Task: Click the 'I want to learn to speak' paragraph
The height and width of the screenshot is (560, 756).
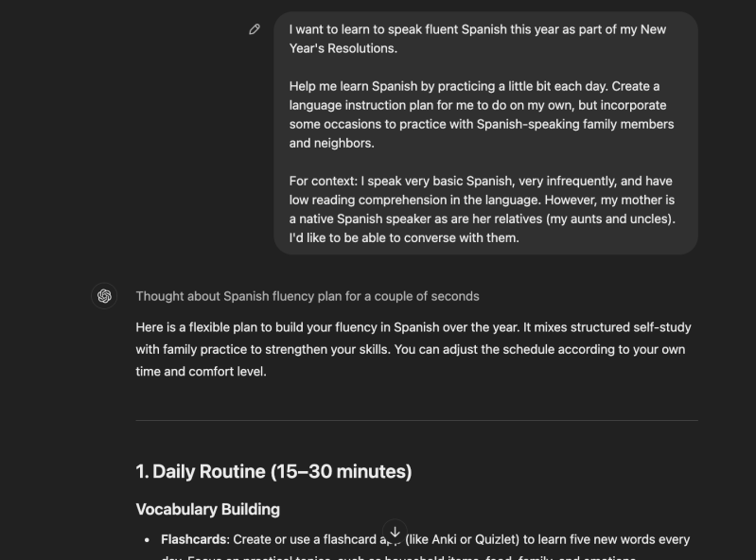Action: coord(477,39)
